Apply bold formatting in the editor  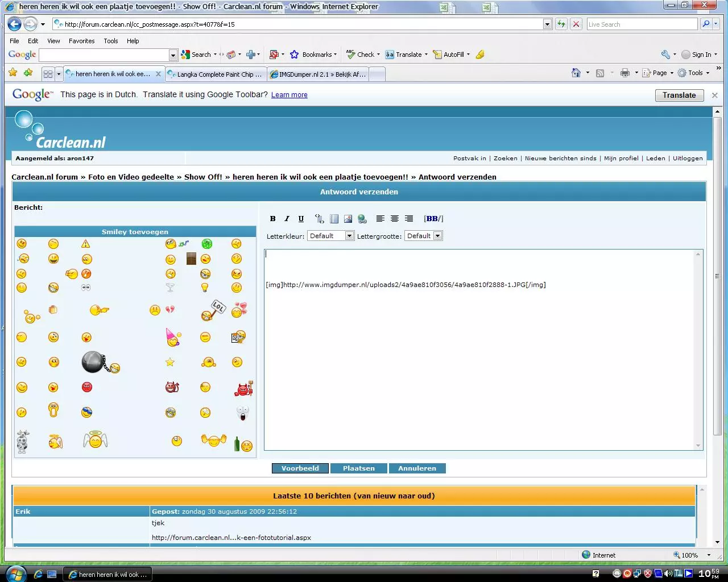(x=273, y=219)
